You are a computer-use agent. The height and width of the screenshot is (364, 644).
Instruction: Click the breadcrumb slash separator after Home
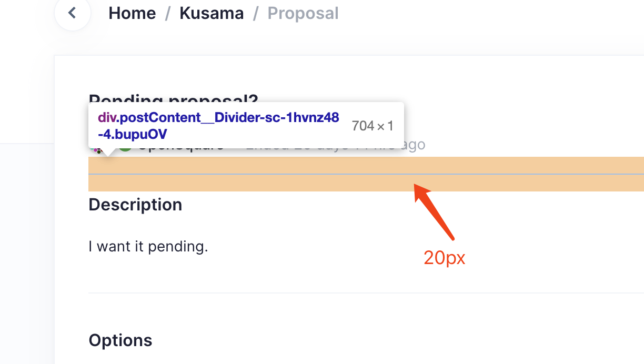coord(168,13)
